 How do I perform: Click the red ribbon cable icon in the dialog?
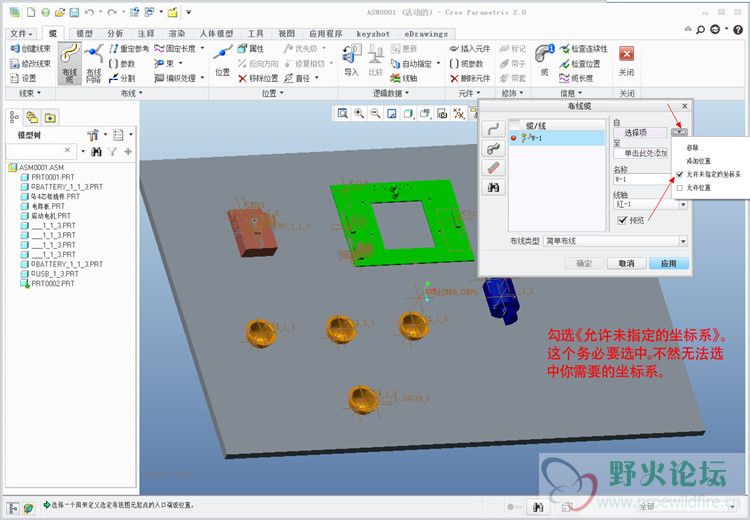(493, 168)
